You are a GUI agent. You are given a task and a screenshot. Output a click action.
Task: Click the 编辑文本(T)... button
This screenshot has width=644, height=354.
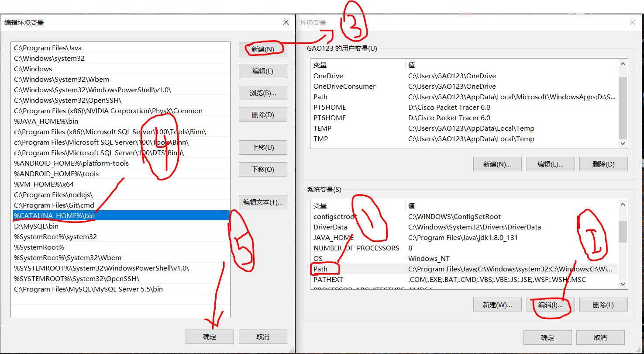pyautogui.click(x=263, y=202)
